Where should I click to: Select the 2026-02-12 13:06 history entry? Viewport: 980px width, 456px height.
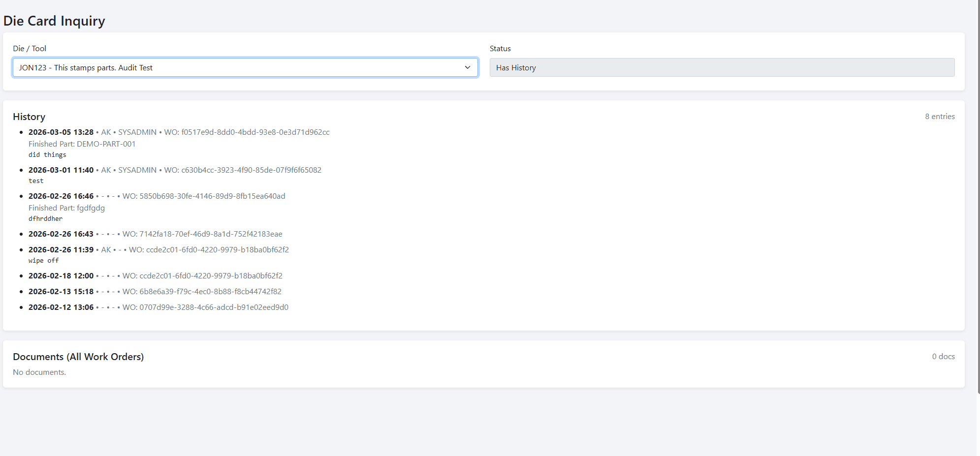pyautogui.click(x=61, y=307)
